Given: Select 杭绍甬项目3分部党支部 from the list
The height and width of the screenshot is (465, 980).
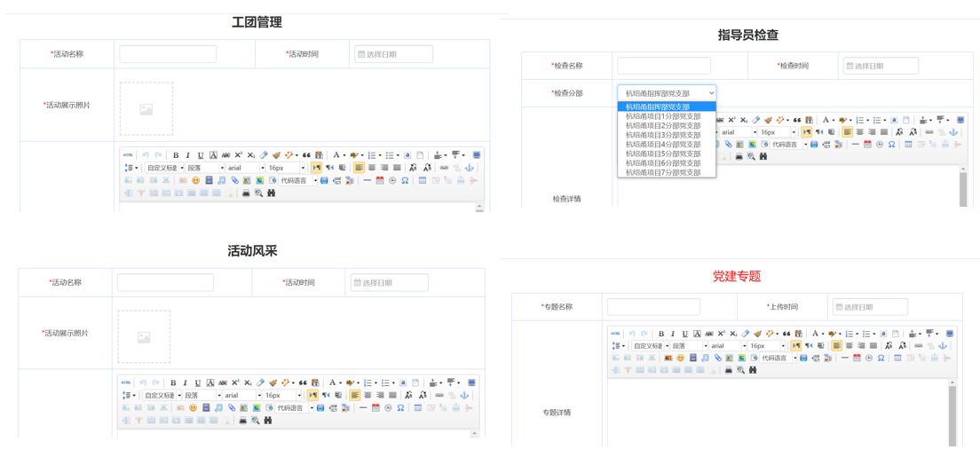Looking at the screenshot, I should tap(663, 135).
